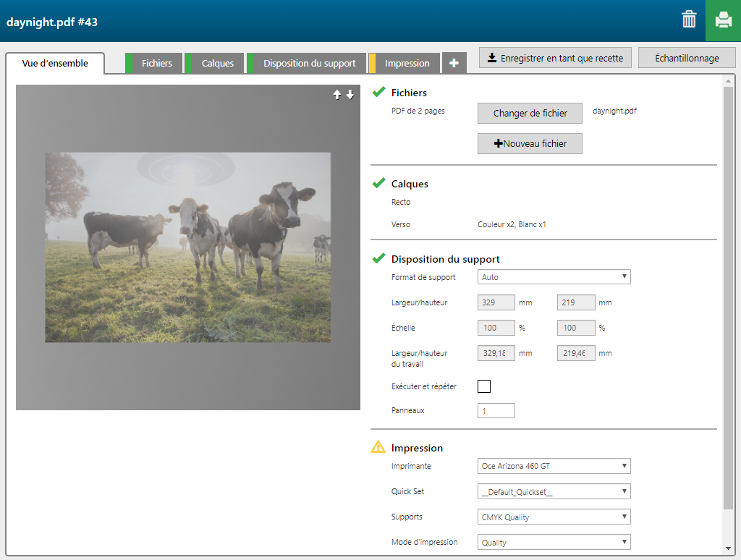The image size is (741, 560).
Task: Click checkmark beside Disposition du support heading
Action: 378,258
